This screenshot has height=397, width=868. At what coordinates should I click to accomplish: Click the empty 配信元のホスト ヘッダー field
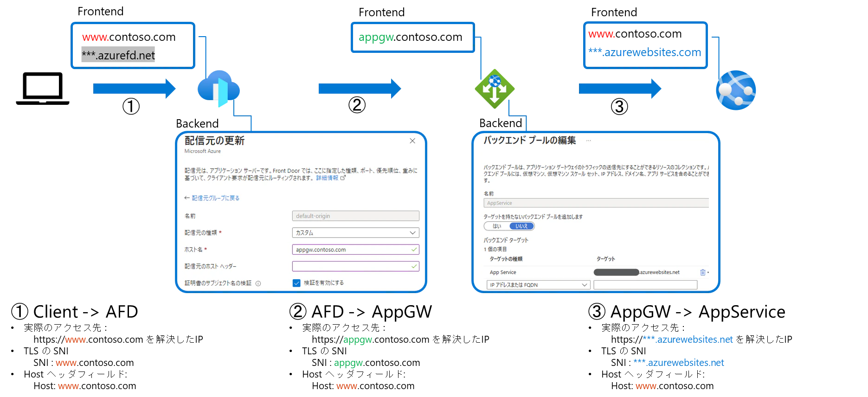[355, 266]
